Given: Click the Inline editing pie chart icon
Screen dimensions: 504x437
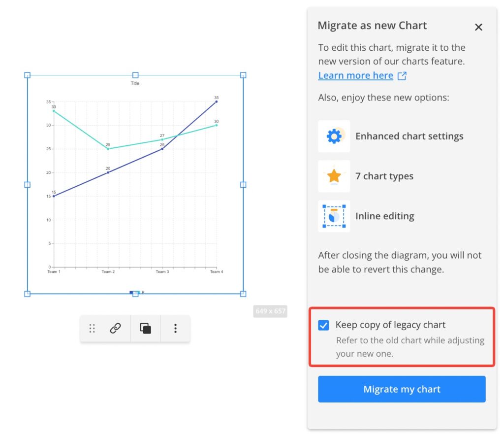Looking at the screenshot, I should click(x=334, y=216).
